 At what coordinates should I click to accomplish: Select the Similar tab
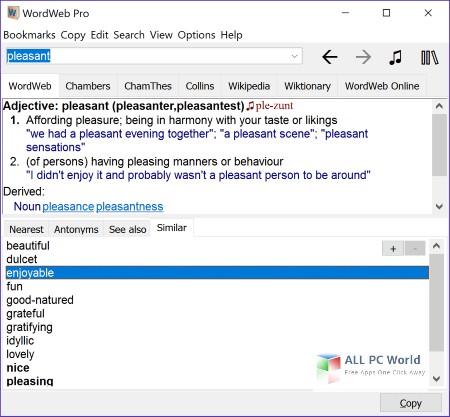pos(172,228)
